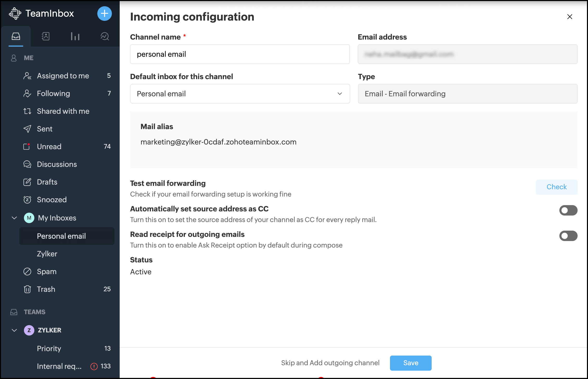588x379 pixels.
Task: Click the ME person icon
Action: coord(14,58)
